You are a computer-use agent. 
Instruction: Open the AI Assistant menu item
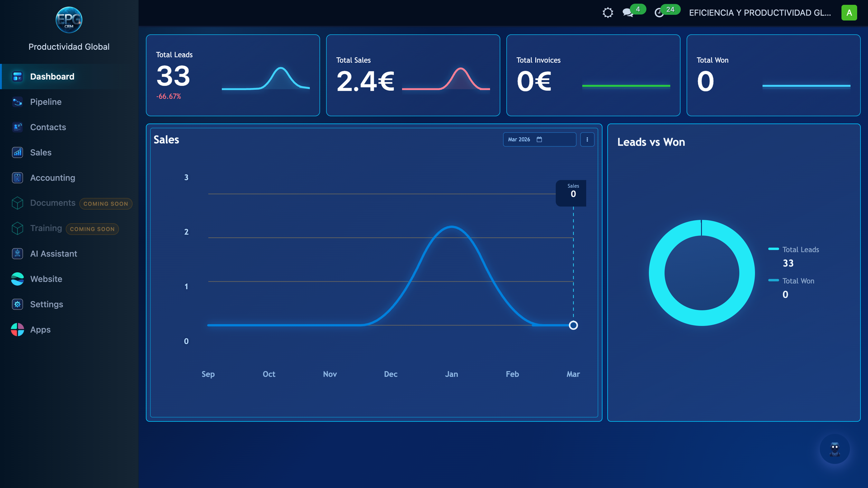[x=53, y=254]
